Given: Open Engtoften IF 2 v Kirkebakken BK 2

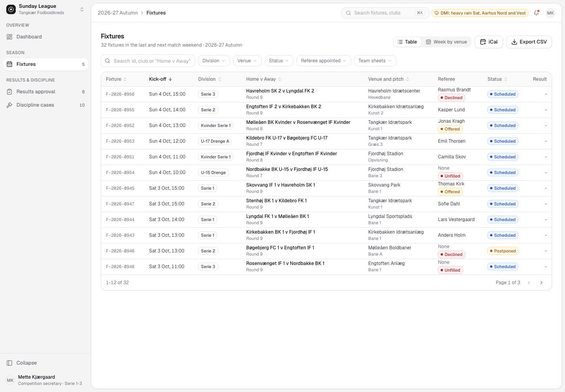Looking at the screenshot, I should click(x=284, y=107).
